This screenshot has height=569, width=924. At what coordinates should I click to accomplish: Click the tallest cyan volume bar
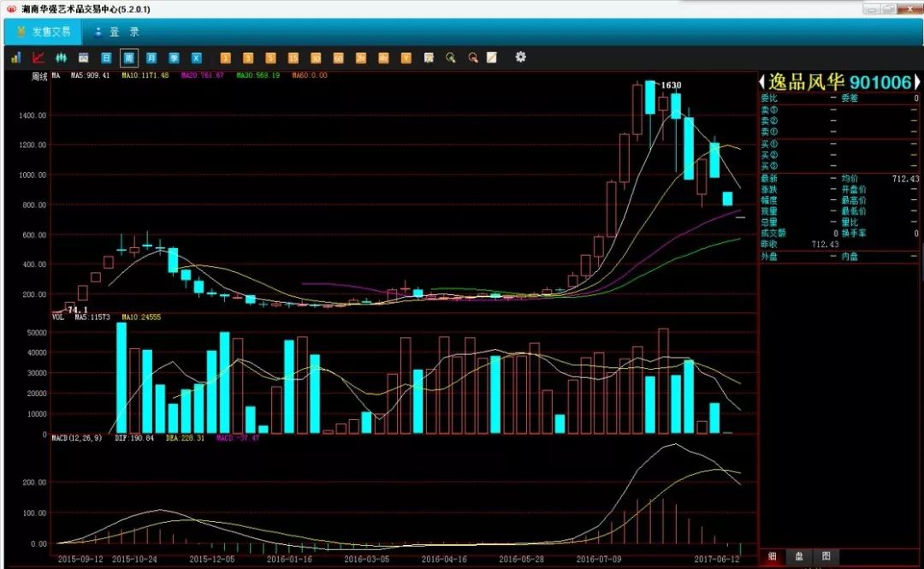click(121, 378)
